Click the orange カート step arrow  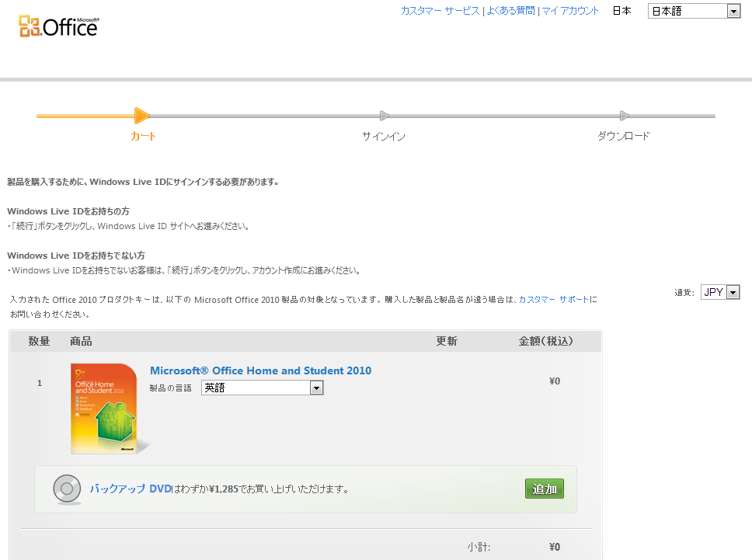[x=142, y=116]
